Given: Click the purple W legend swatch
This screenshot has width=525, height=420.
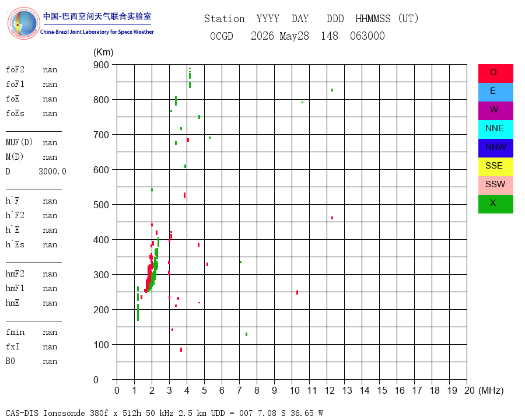Looking at the screenshot, I should [495, 110].
